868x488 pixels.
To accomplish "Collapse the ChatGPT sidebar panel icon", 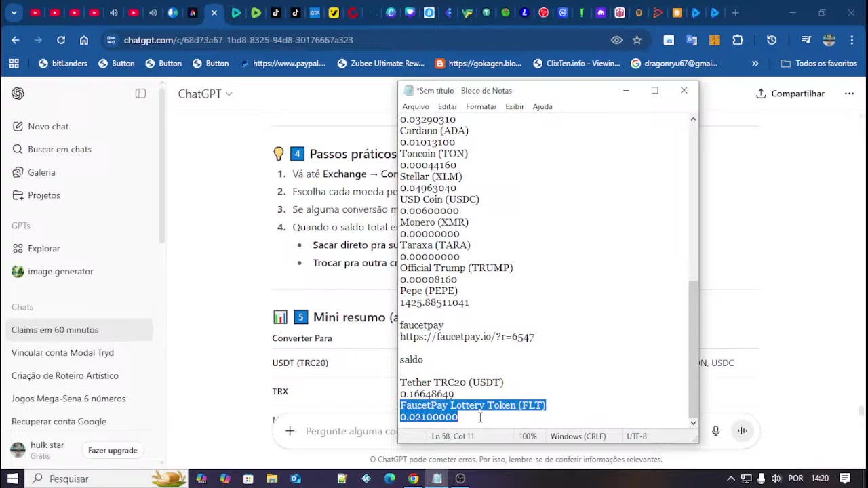I will coord(140,94).
